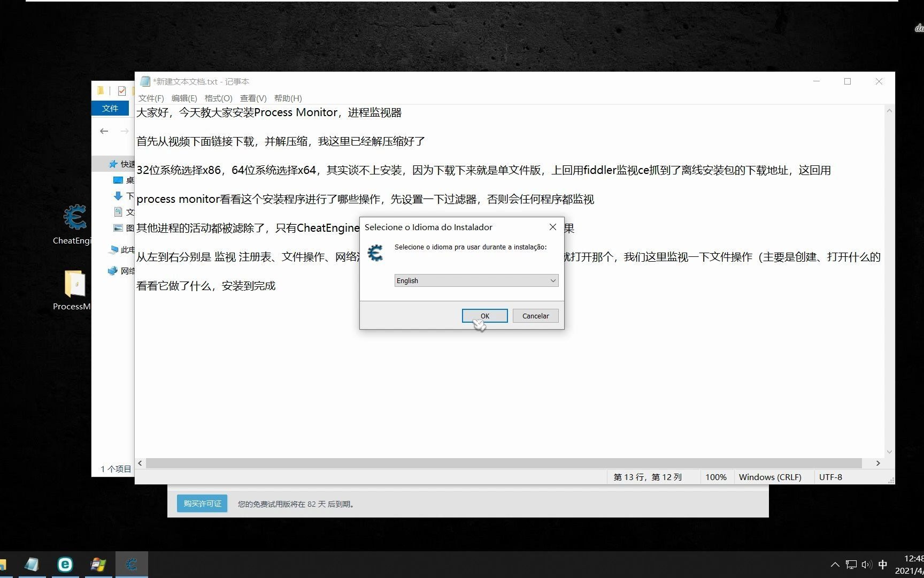Screen dimensions: 924x578
Task: Click UTF-8 encoding in Notepad status bar
Action: click(830, 477)
